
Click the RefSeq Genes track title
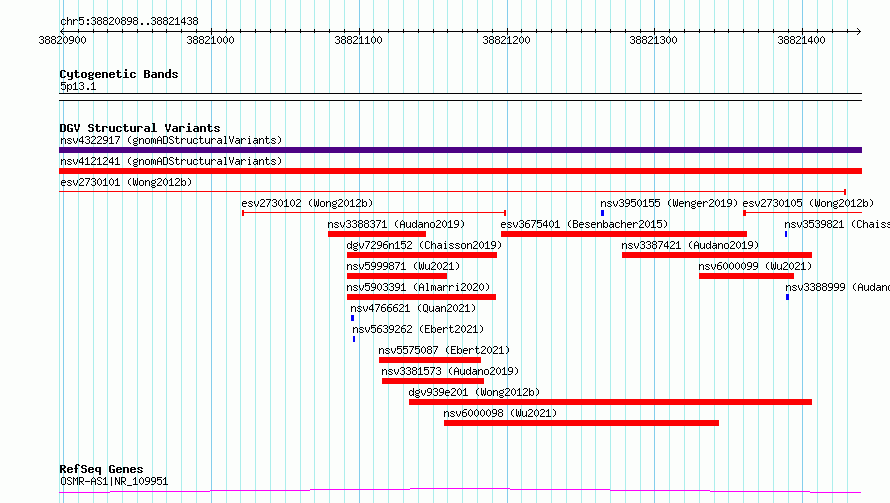(x=101, y=469)
